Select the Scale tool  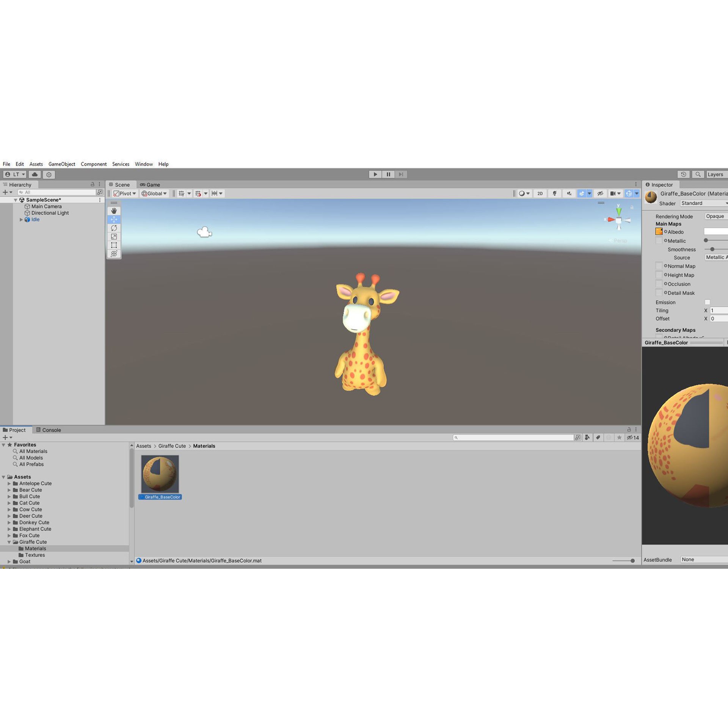[x=114, y=236]
